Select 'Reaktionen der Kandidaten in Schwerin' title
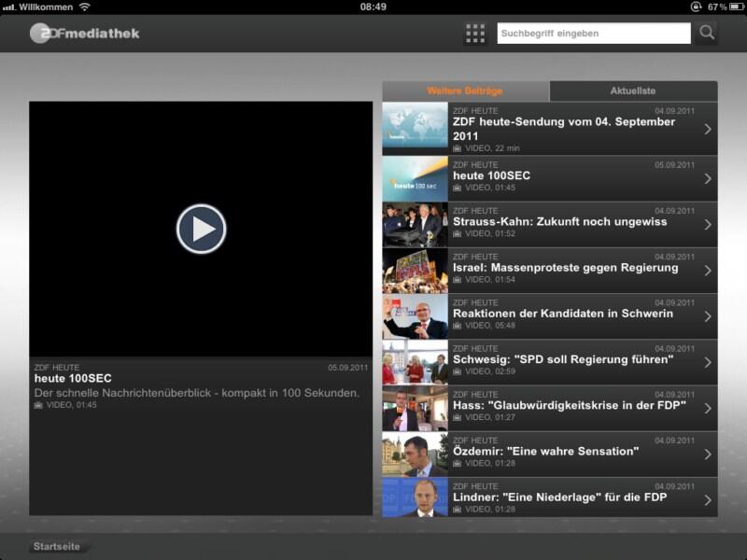Viewport: 747px width, 560px height. (563, 314)
